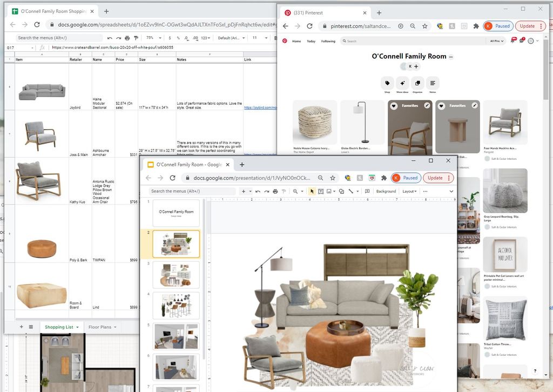
Task: Add a new sheet with the plus icon
Action: point(22,327)
